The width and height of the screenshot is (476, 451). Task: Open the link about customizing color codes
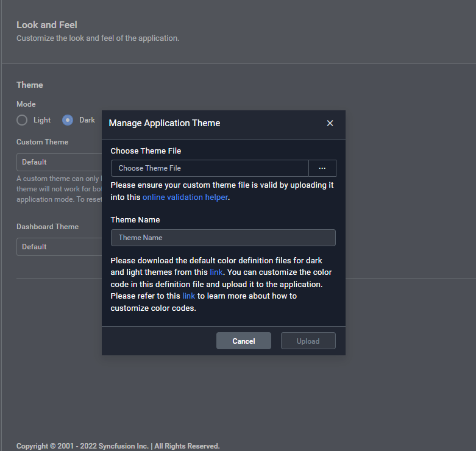pyautogui.click(x=188, y=296)
